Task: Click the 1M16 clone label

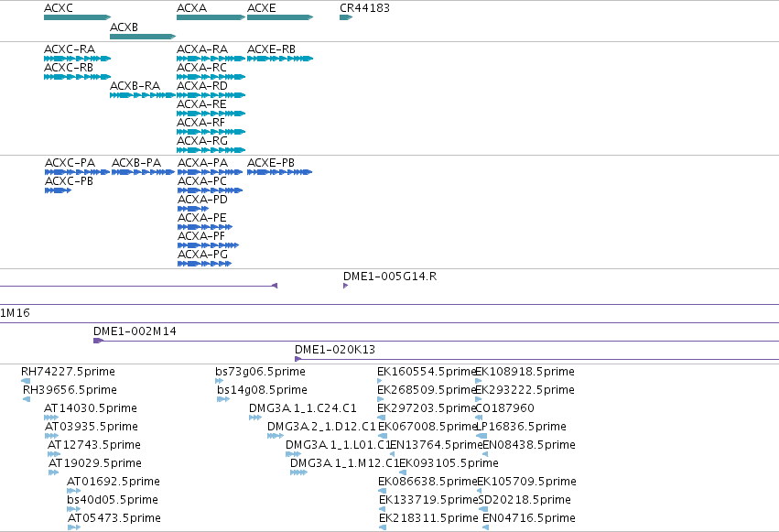Action: (x=15, y=313)
